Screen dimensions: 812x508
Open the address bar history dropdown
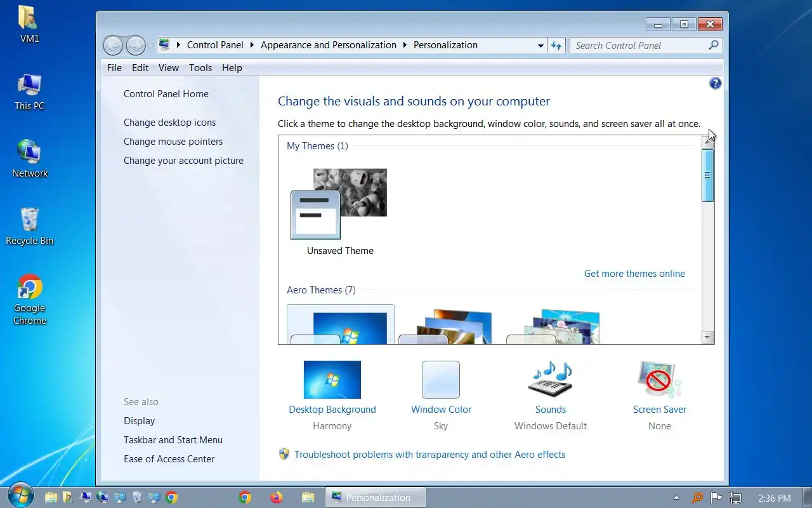pyautogui.click(x=540, y=46)
